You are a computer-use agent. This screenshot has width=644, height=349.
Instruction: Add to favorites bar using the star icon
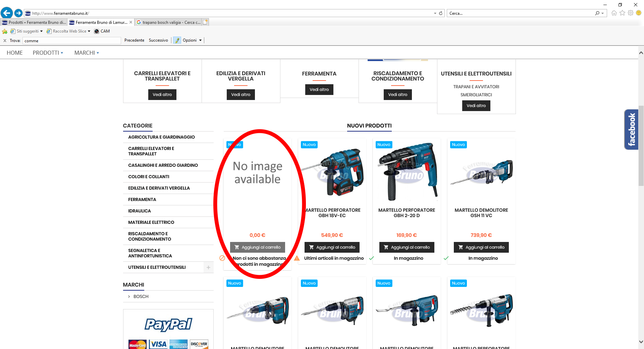(5, 31)
